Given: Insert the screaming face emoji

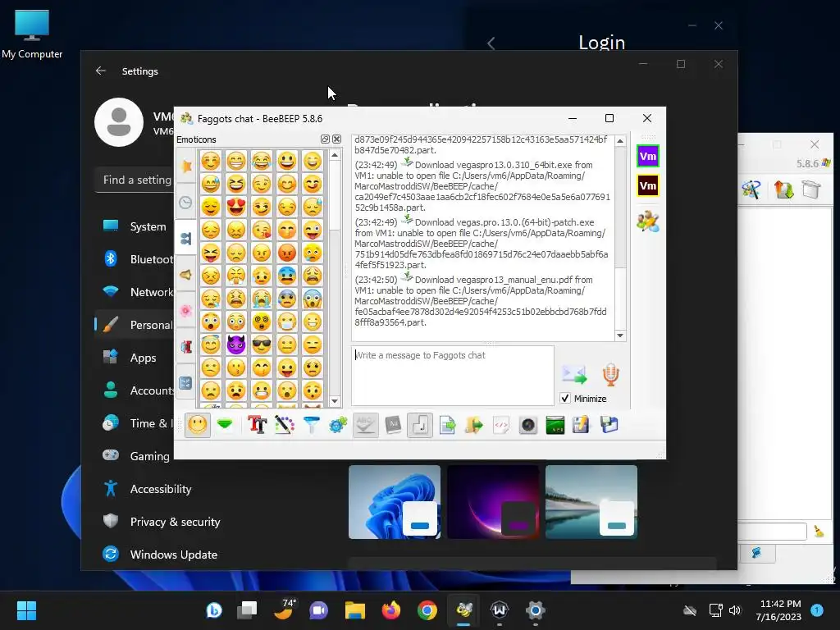Looking at the screenshot, I should click(x=313, y=299).
